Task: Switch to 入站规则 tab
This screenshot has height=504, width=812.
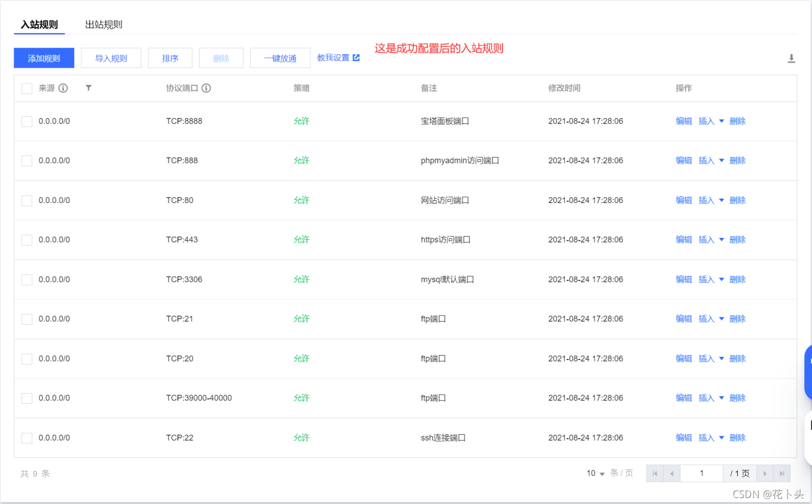Action: point(39,24)
